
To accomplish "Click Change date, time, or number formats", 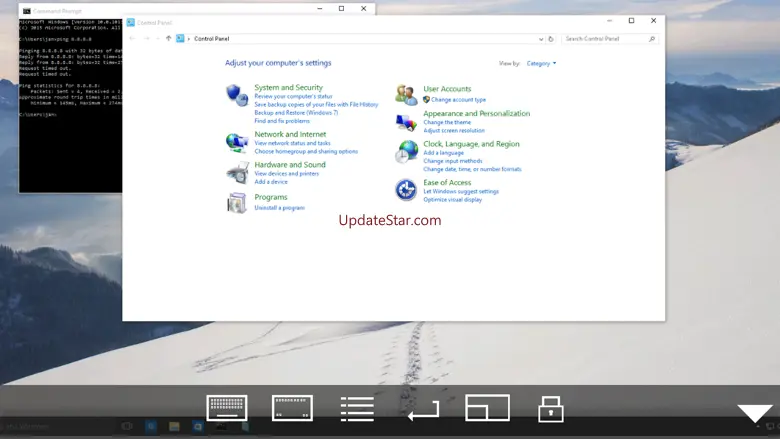I will (472, 169).
